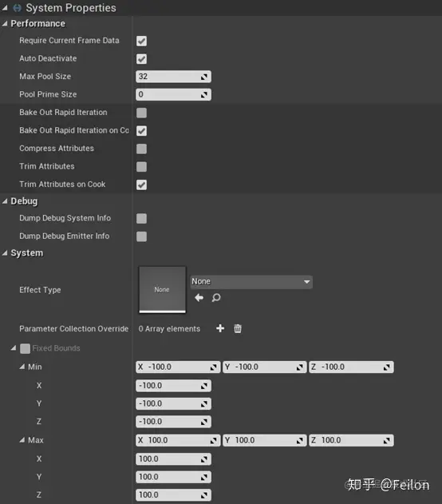The image size is (442, 504).
Task: Click the Pool Prime Size label
Action: (48, 94)
